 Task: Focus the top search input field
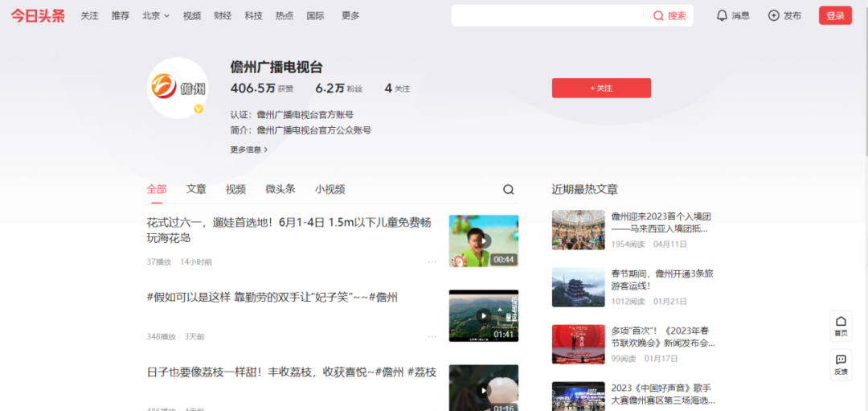coord(548,15)
